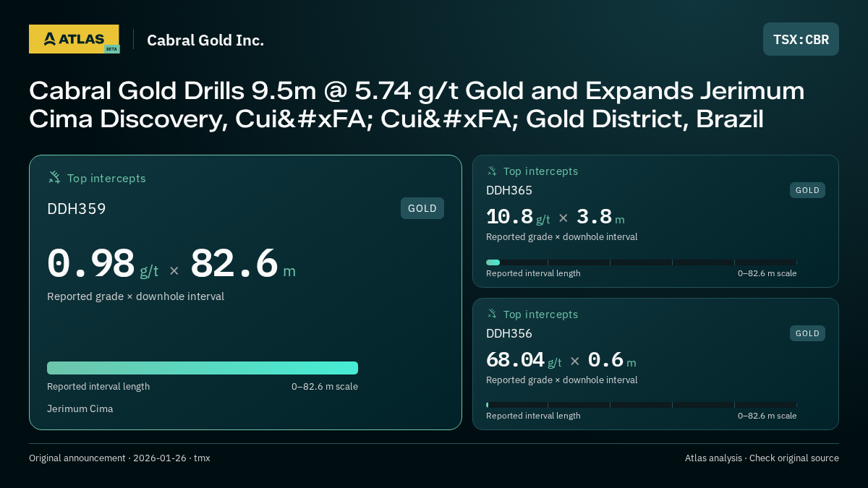Click the Top intercepts label in the DDH365 card
Viewport: 868px width, 488px height.
[x=540, y=171]
